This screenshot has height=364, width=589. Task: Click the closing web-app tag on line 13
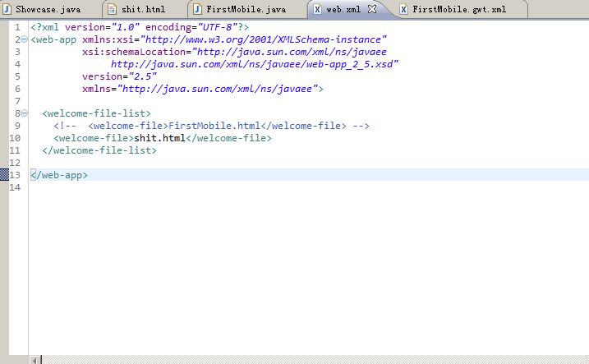(x=59, y=175)
